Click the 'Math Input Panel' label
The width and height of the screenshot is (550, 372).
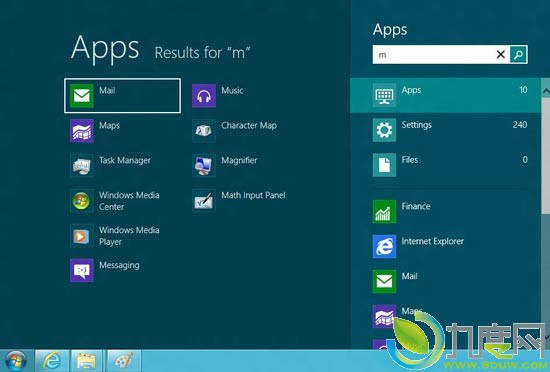253,195
